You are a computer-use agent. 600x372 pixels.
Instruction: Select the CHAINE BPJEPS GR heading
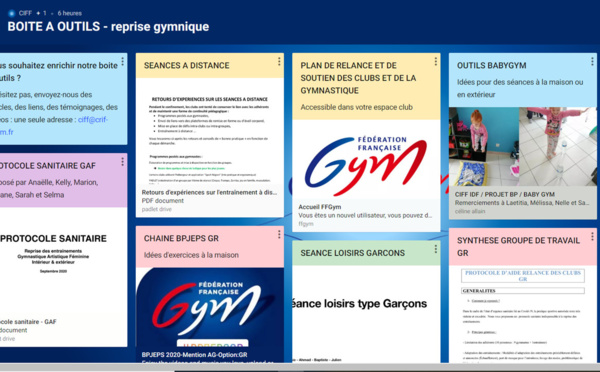[181, 238]
